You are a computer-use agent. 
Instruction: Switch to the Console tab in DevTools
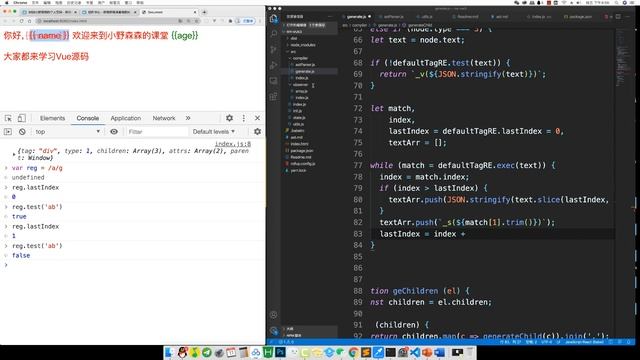point(88,118)
